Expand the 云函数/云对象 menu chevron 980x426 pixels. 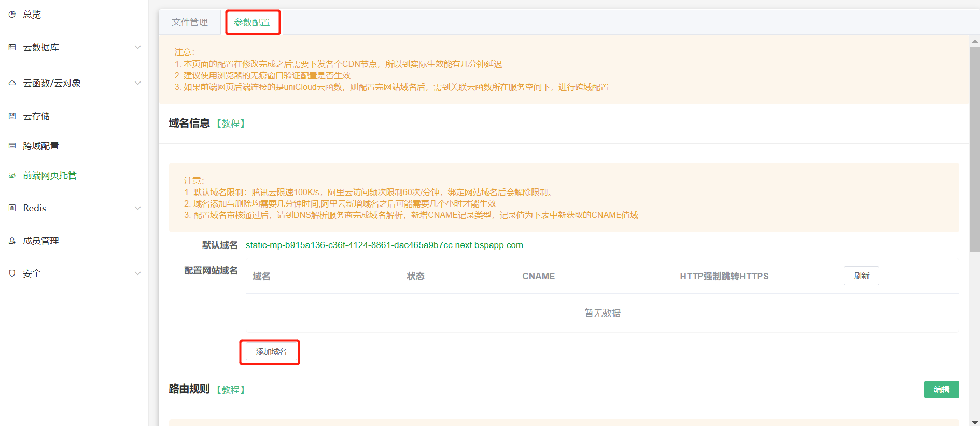[x=138, y=83]
